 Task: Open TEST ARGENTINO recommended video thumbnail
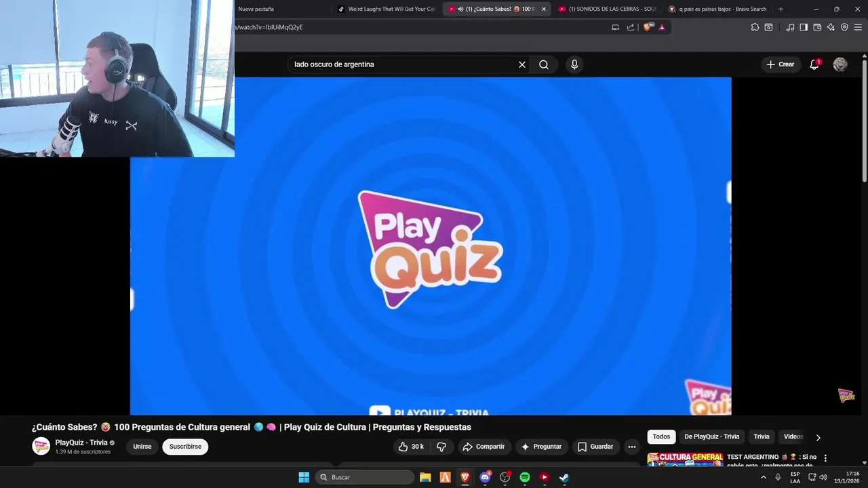pos(686,460)
